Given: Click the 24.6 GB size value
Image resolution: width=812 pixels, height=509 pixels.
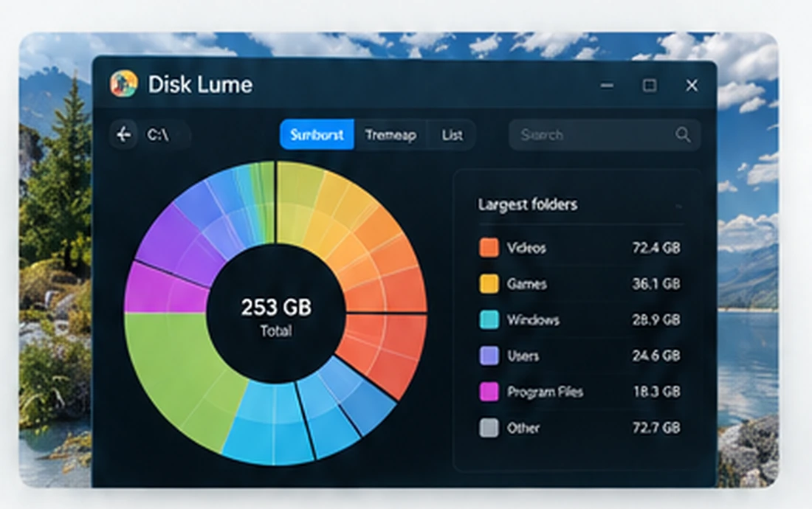Looking at the screenshot, I should (656, 356).
